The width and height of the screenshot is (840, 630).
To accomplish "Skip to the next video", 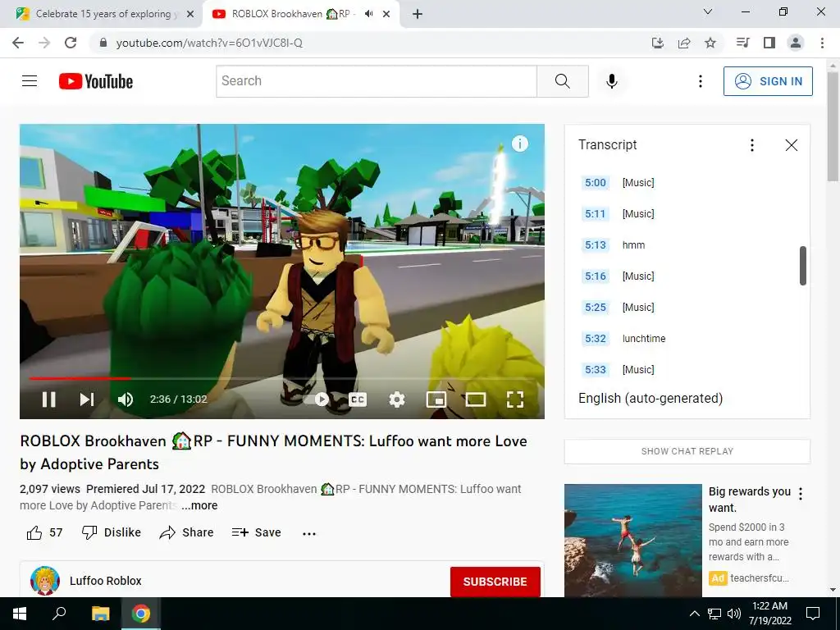I will coord(87,399).
